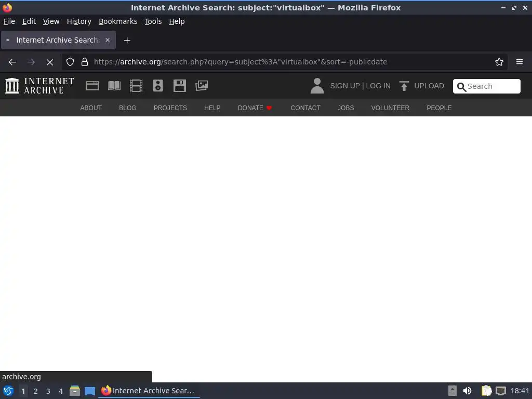Click the Firefox taskbar window button

149,391
